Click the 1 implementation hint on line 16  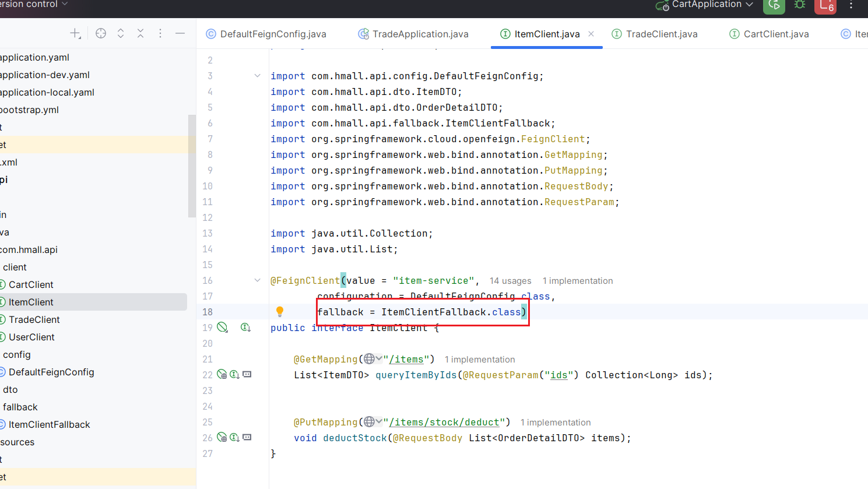point(578,281)
